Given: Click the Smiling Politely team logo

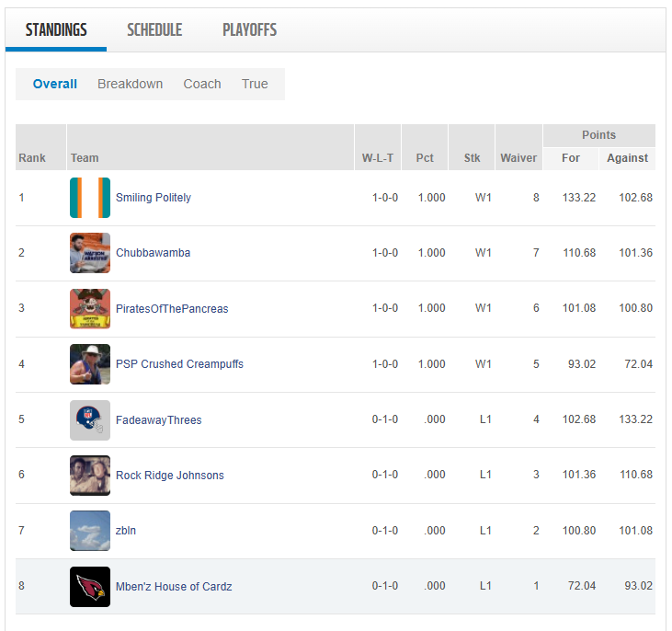Looking at the screenshot, I should (90, 198).
